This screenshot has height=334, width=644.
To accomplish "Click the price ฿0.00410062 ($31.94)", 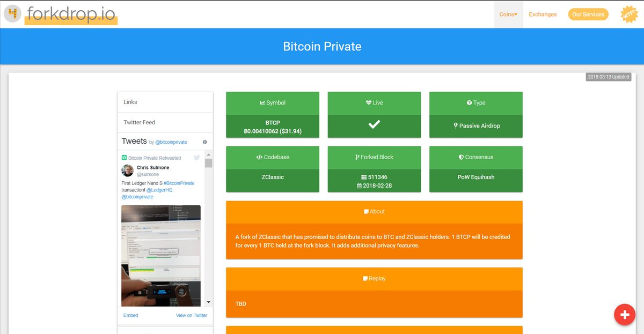I will pyautogui.click(x=273, y=130).
